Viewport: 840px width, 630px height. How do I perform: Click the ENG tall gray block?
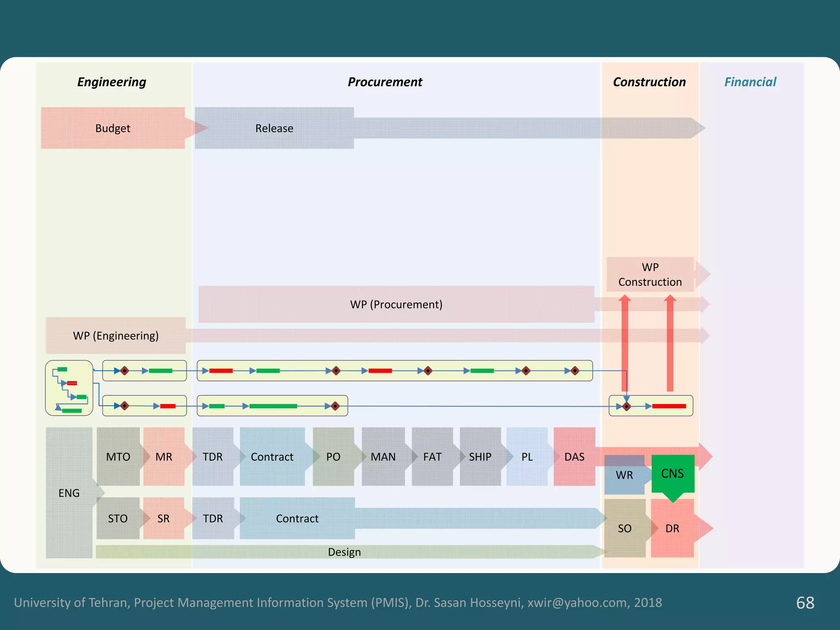(x=69, y=493)
